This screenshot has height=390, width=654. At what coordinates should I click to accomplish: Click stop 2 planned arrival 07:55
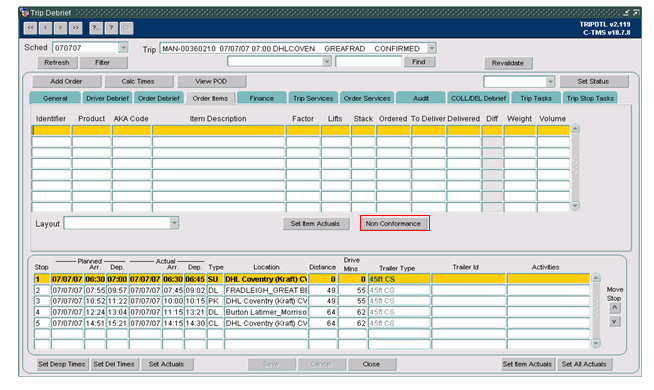pyautogui.click(x=95, y=290)
